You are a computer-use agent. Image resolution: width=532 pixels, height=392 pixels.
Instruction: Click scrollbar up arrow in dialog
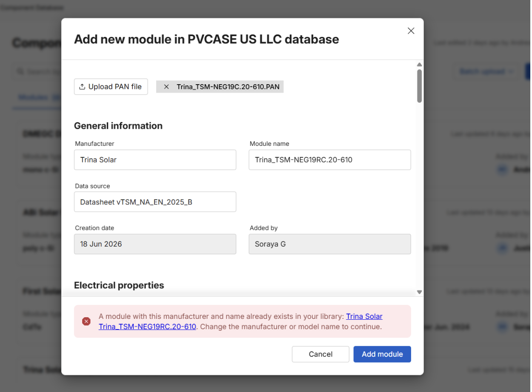[419, 65]
